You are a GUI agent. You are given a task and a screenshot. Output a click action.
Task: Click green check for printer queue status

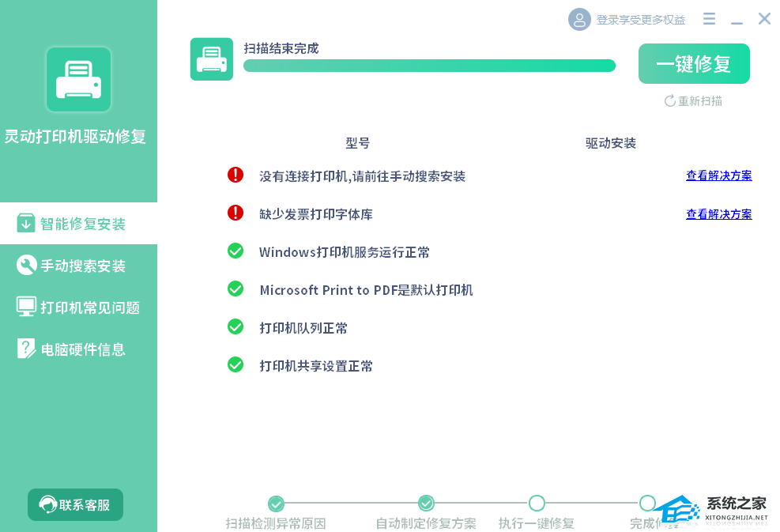click(x=236, y=327)
